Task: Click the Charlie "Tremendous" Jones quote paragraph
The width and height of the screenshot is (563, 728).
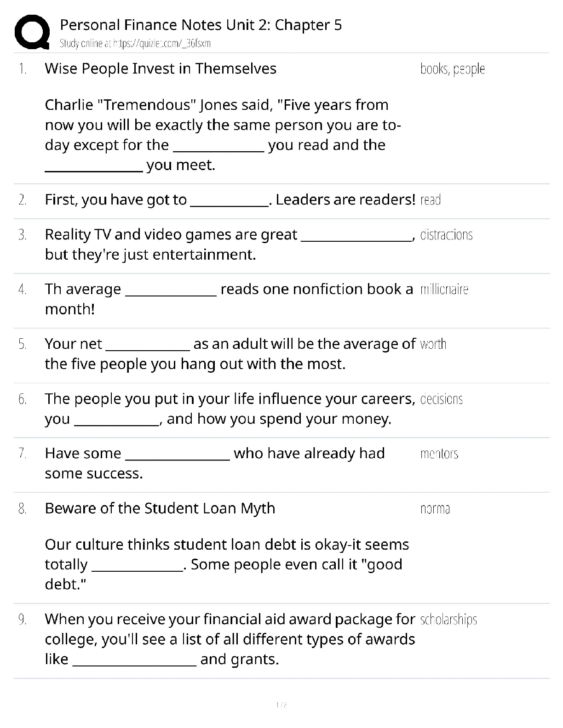Action: pos(223,135)
